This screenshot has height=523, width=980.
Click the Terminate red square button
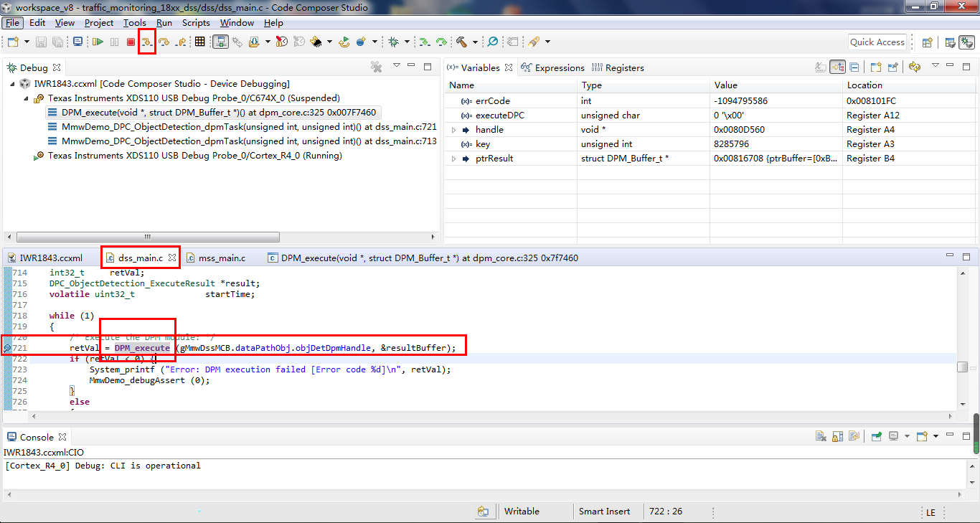[131, 42]
